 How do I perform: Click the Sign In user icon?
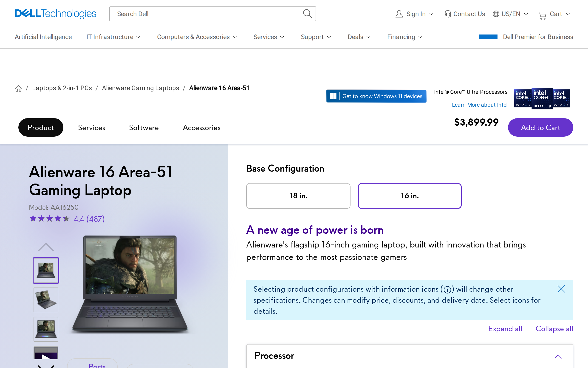[399, 14]
